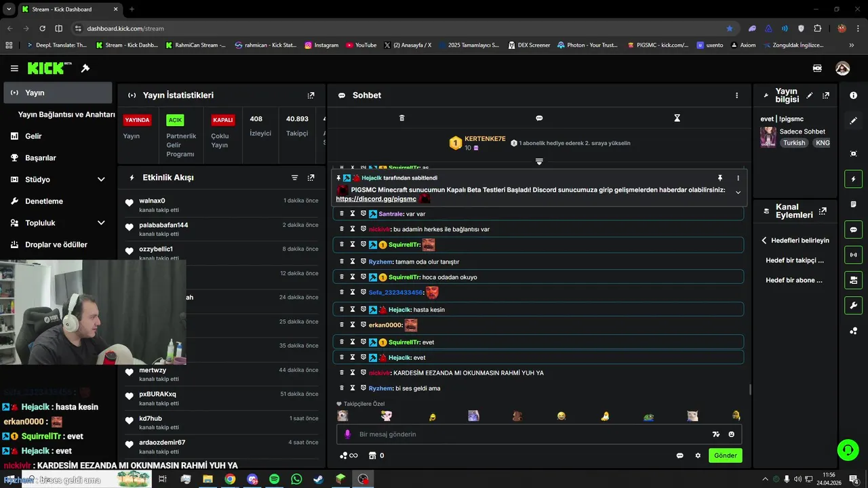Viewport: 868px width, 488px height.
Task: Click the Sadece Sohbet category thumbnail
Action: 768,137
